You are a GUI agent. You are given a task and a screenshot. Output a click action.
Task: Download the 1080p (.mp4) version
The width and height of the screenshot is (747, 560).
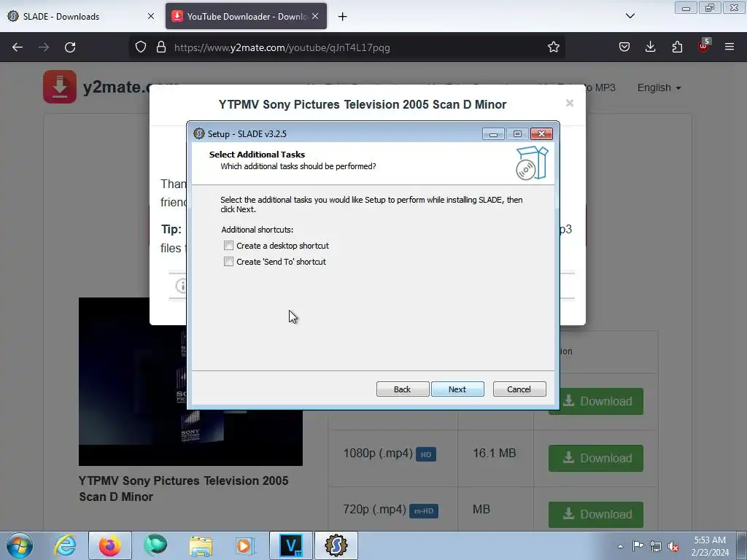(595, 458)
